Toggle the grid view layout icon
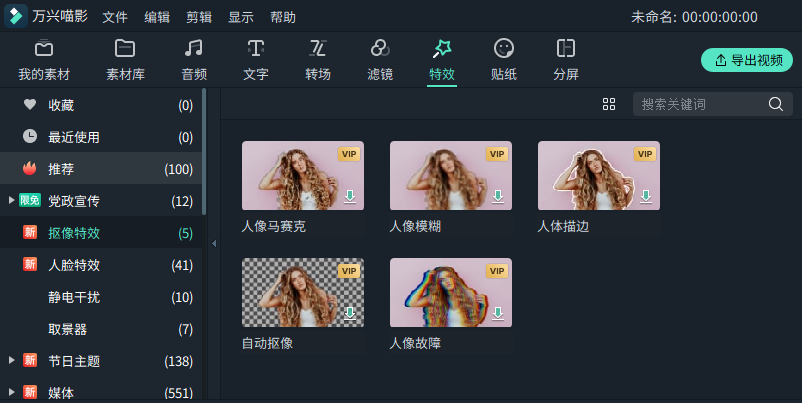The height and width of the screenshot is (403, 802). coord(609,104)
